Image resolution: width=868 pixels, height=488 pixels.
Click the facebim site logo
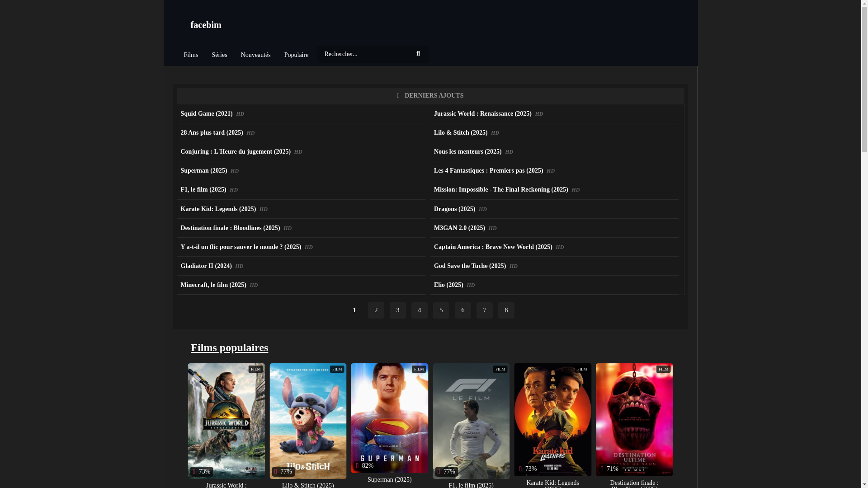point(206,25)
